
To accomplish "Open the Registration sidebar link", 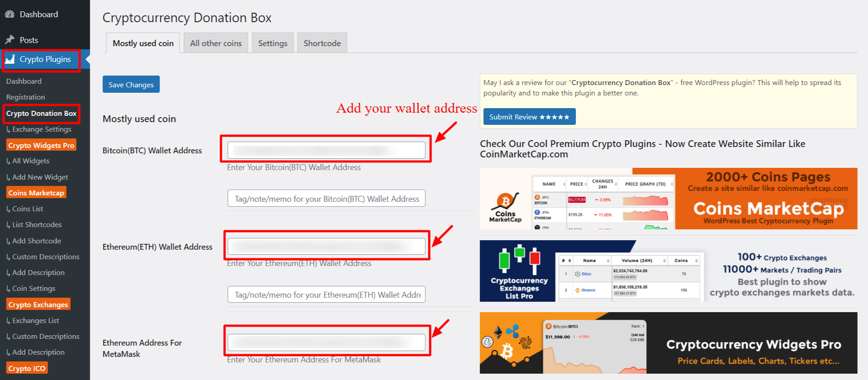I will (x=26, y=97).
